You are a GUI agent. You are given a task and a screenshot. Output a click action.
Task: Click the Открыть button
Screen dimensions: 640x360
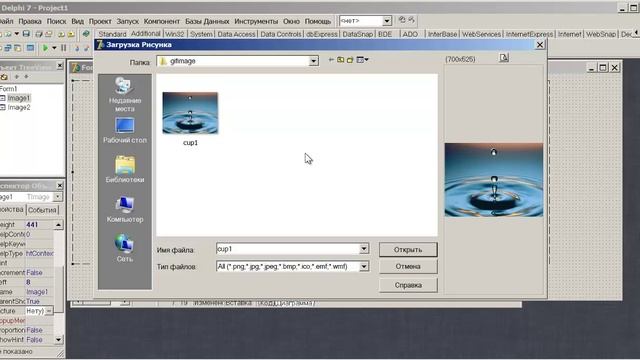click(x=408, y=249)
